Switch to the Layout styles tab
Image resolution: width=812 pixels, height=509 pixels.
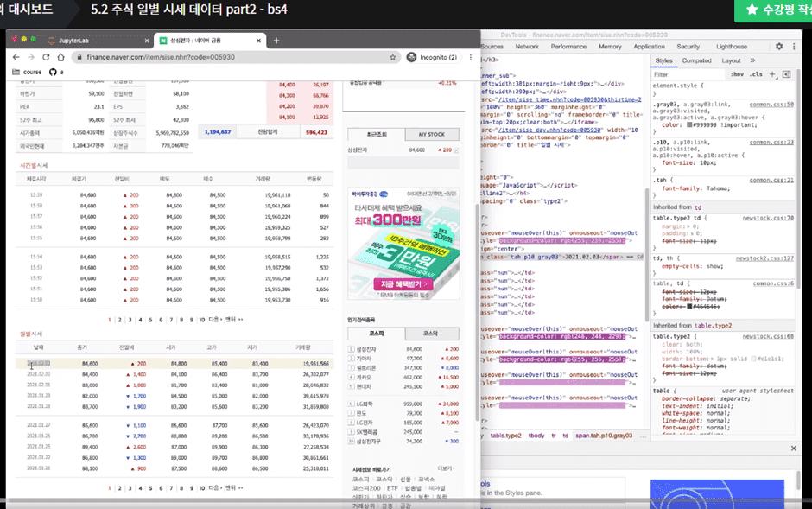(731, 60)
